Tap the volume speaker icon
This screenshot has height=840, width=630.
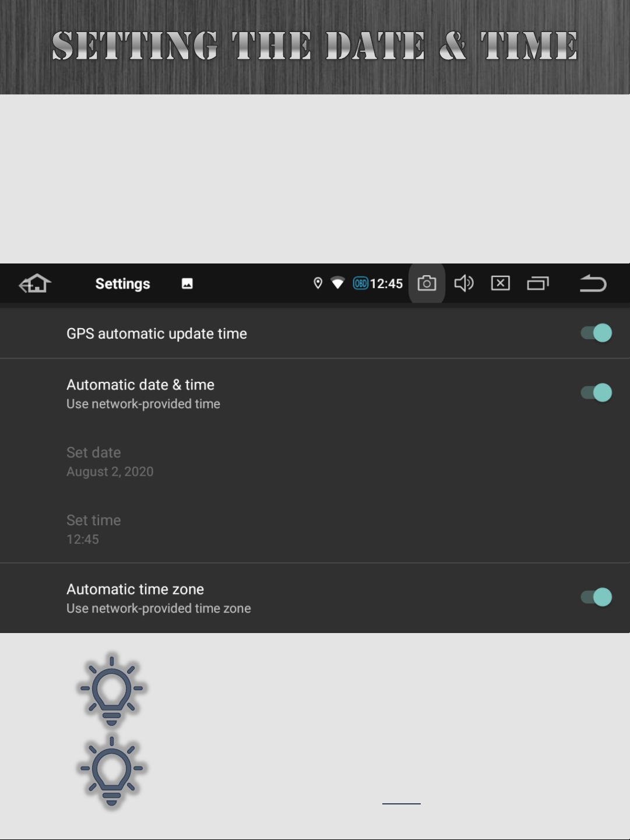[x=464, y=283]
